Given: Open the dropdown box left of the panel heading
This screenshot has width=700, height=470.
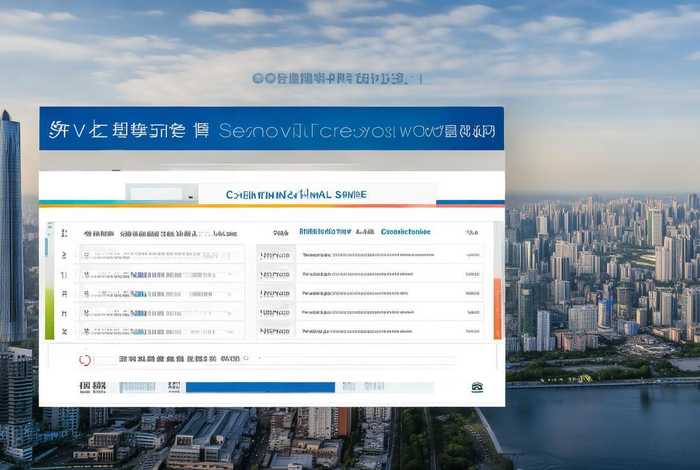Looking at the screenshot, I should pos(161,194).
